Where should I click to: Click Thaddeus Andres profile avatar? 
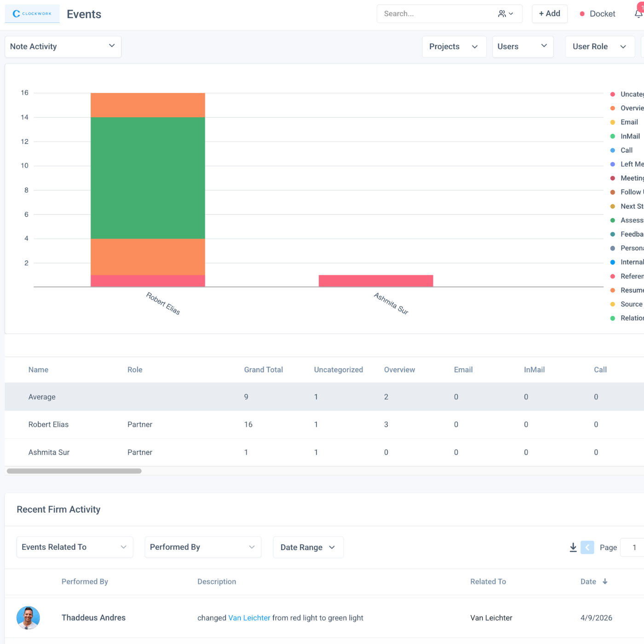[28, 618]
